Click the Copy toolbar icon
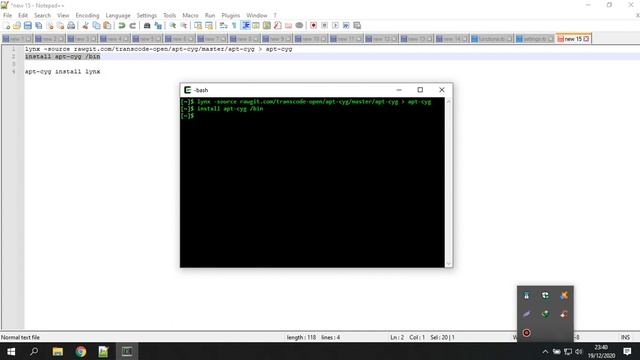Viewport: 640px width, 360px height. (96, 26)
